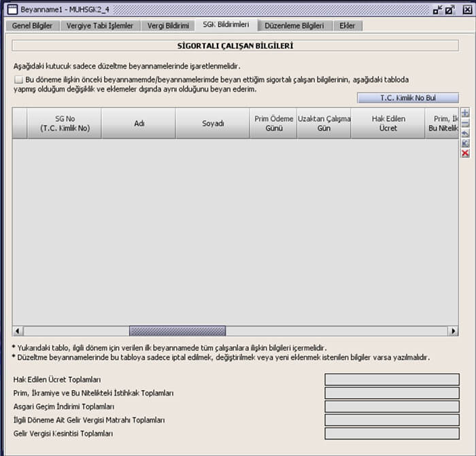Click the Asgari Geçim İndirimi Toplamları label
This screenshot has height=456, width=476.
pos(64,406)
